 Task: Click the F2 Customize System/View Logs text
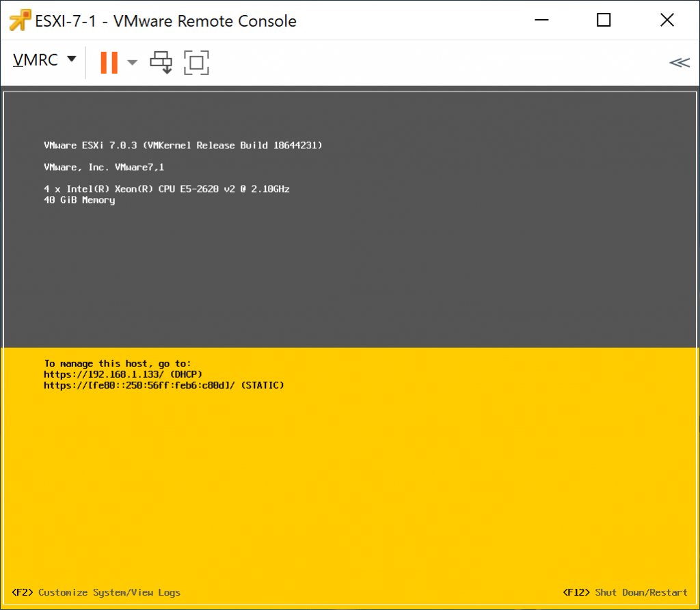[x=96, y=592]
